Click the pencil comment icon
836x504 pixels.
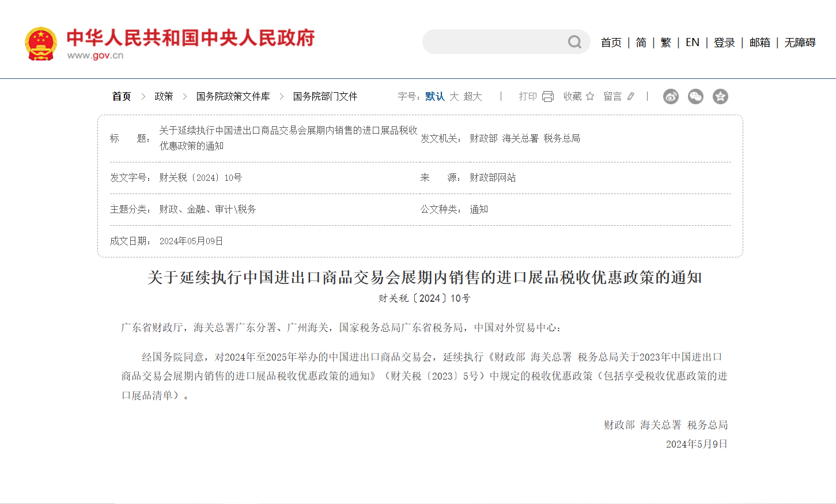tap(631, 96)
